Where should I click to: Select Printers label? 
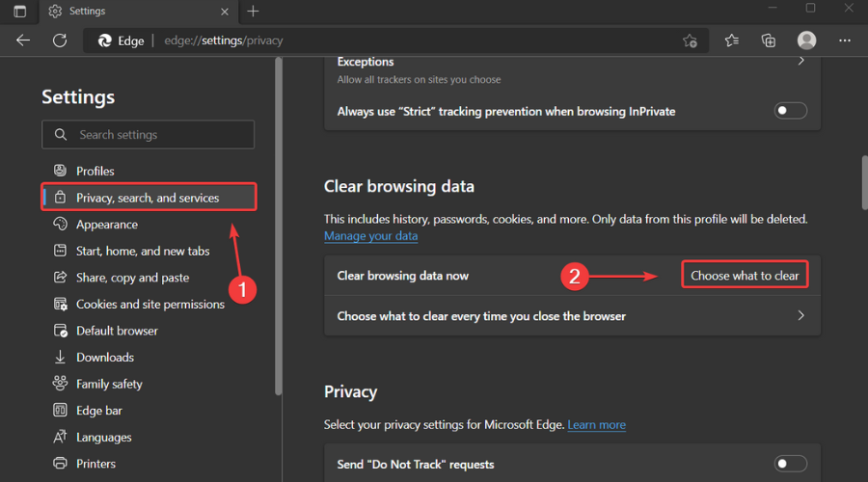[x=95, y=463]
